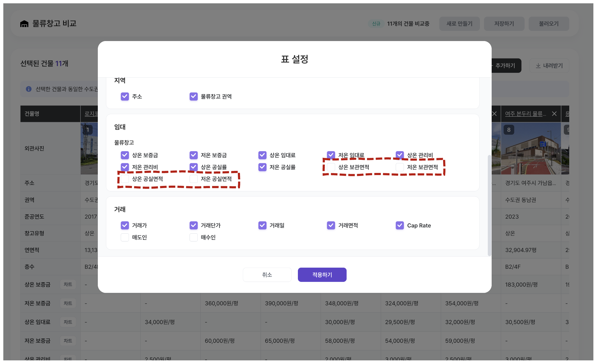
Task: Open 여주 본두리 물류 building link
Action: (x=525, y=114)
